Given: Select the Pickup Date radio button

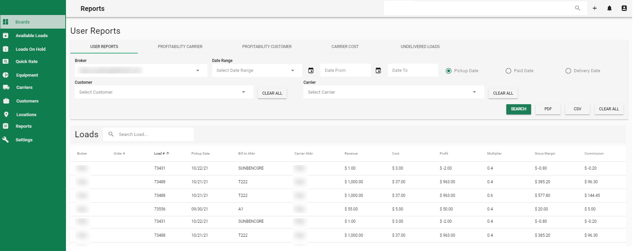Looking at the screenshot, I should point(448,71).
